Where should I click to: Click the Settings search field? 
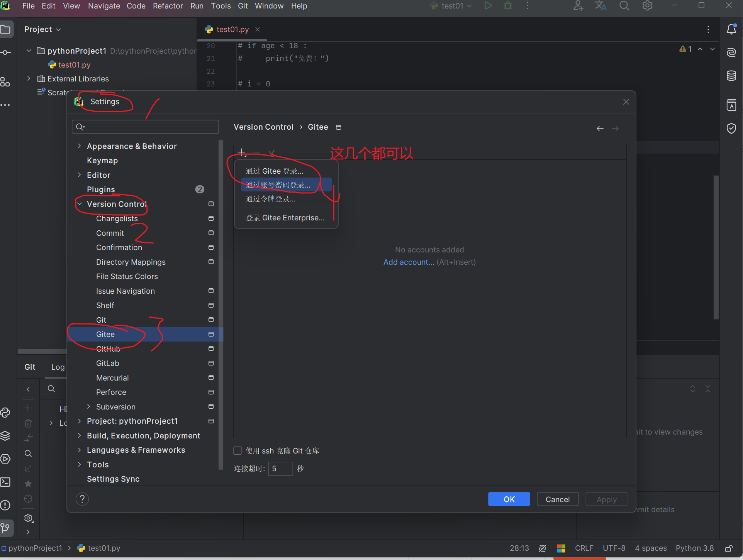[145, 127]
